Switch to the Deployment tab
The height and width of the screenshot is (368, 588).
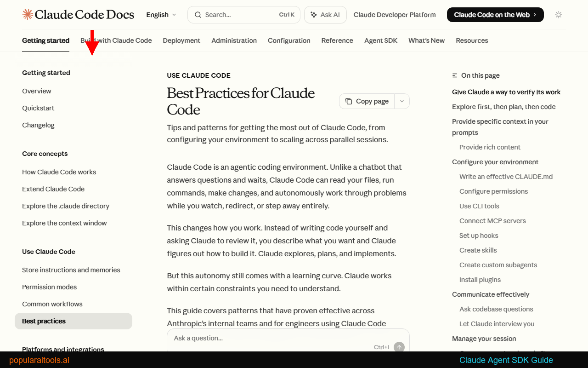[x=181, y=40]
